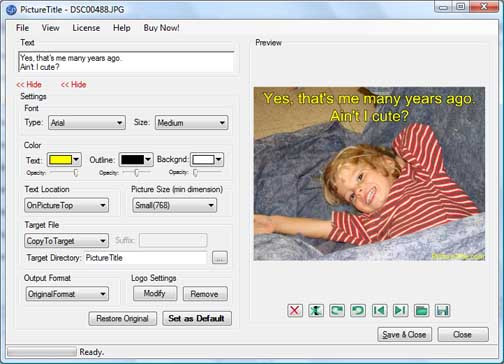Viewport: 504px width, 364px height.
Task: Expand the Backgnd color dropdown arrow
Action: click(x=219, y=160)
